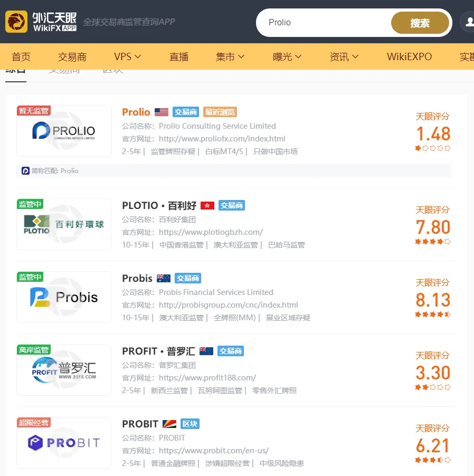Go to 首页 in the navigation bar
The width and height of the screenshot is (474, 476).
21,57
